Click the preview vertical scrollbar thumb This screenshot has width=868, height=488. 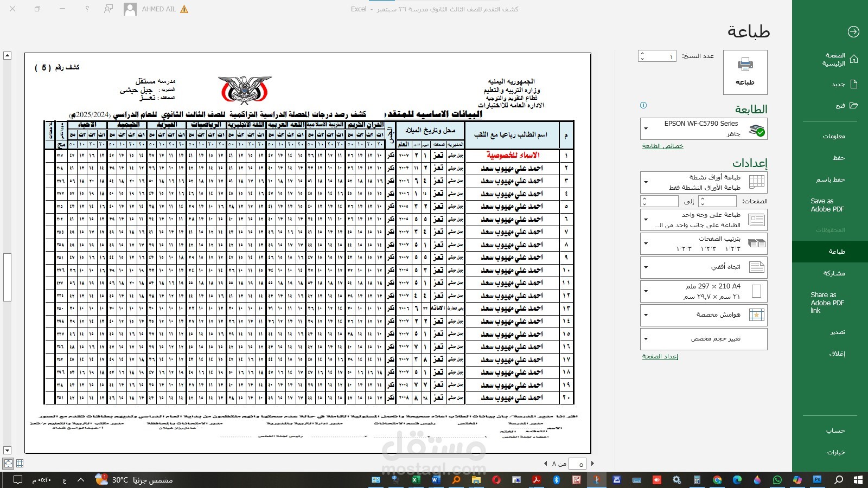pyautogui.click(x=7, y=277)
